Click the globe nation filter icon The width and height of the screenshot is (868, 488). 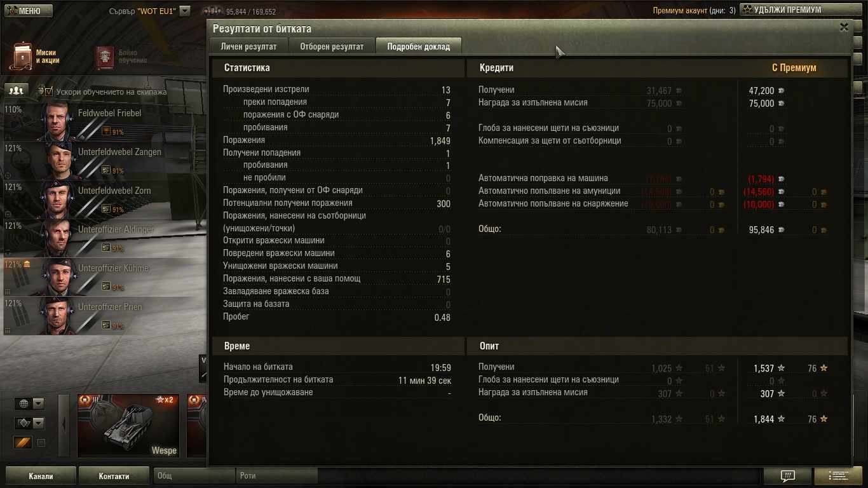point(24,403)
